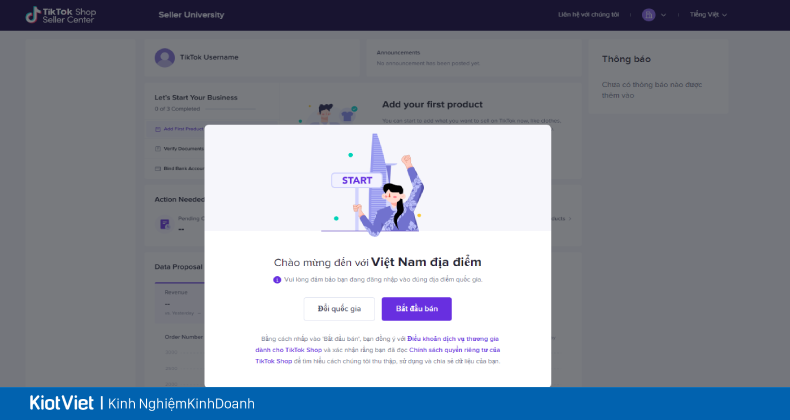This screenshot has height=420, width=790.
Task: Click the Verify Documents step icon
Action: 158,149
